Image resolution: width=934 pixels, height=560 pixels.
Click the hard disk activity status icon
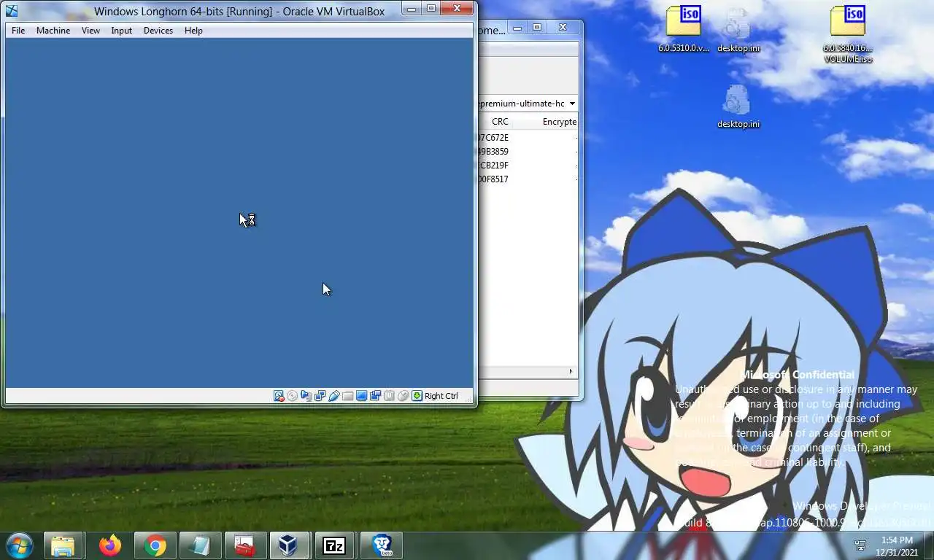point(279,396)
